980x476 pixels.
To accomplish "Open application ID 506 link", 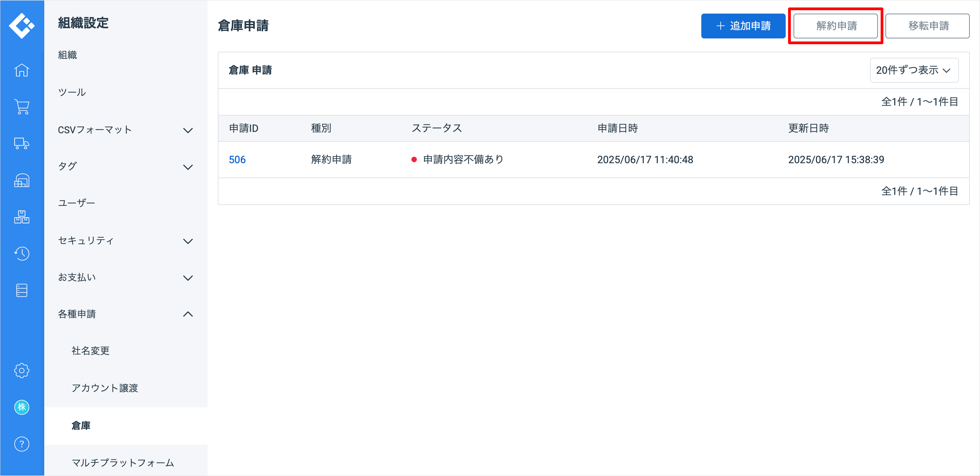I will point(238,160).
